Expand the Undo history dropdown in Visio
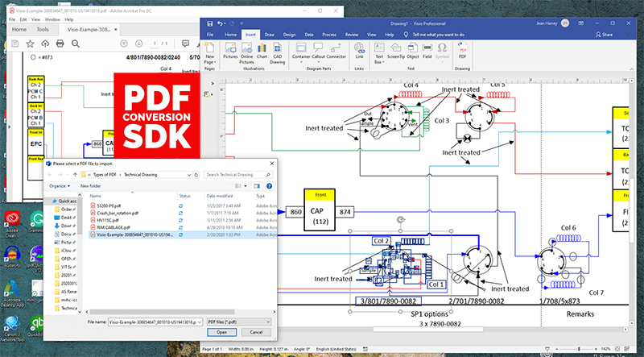Screen dimensions: 644x357 [226, 24]
